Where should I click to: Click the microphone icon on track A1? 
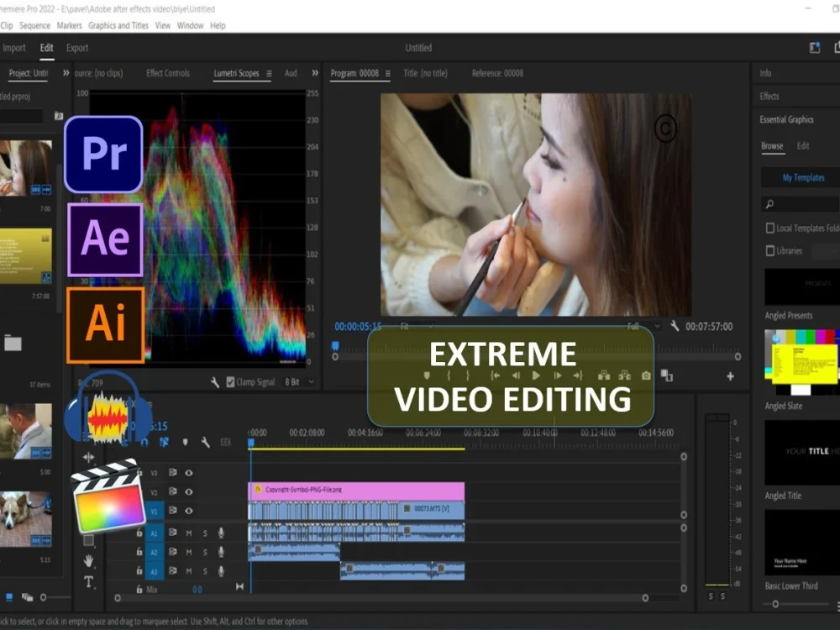[221, 533]
